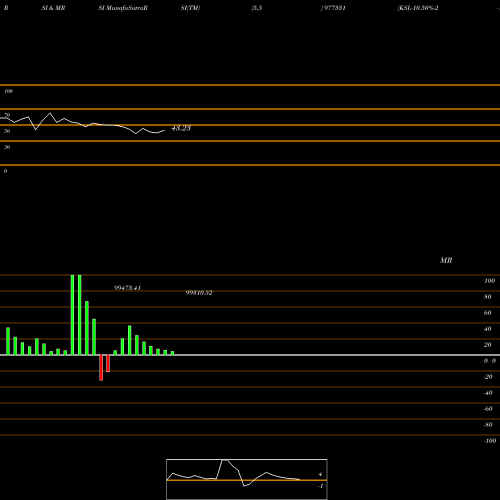The height and width of the screenshot is (500, 500).
Task: Click the MR axis label 40
Action: click(488, 329)
